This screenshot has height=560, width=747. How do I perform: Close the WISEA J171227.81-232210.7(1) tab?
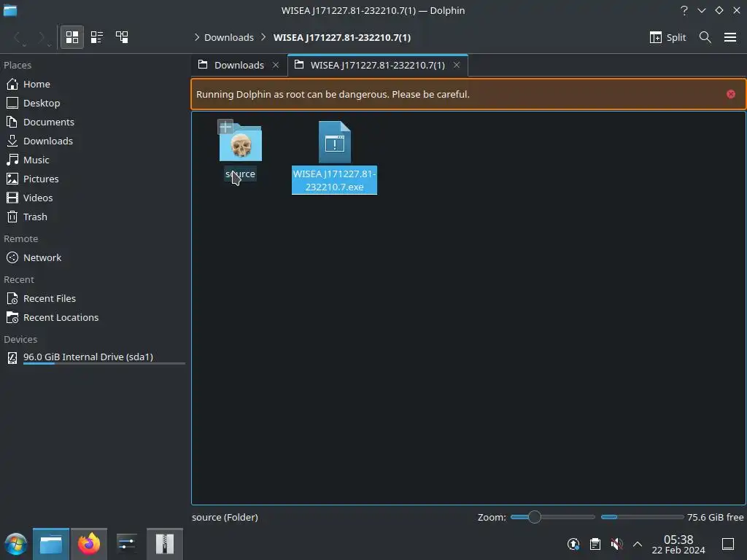tap(457, 65)
